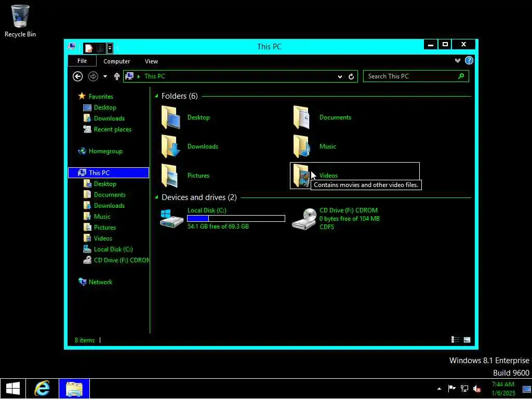Open the Pictures folder icon in Folders
This screenshot has width=532, height=399.
tap(170, 176)
